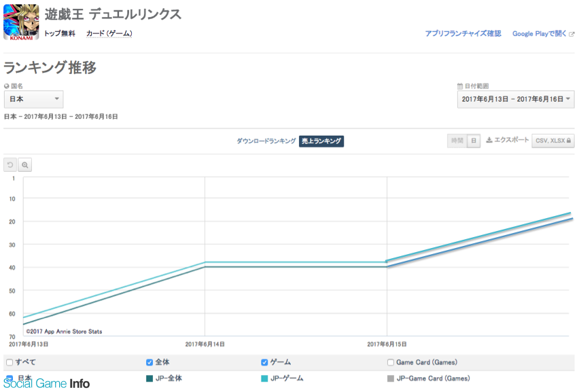Viewport: 579px width, 392px height.
Task: Click the ©2017 App Annie Store Stats text
Action: [65, 332]
